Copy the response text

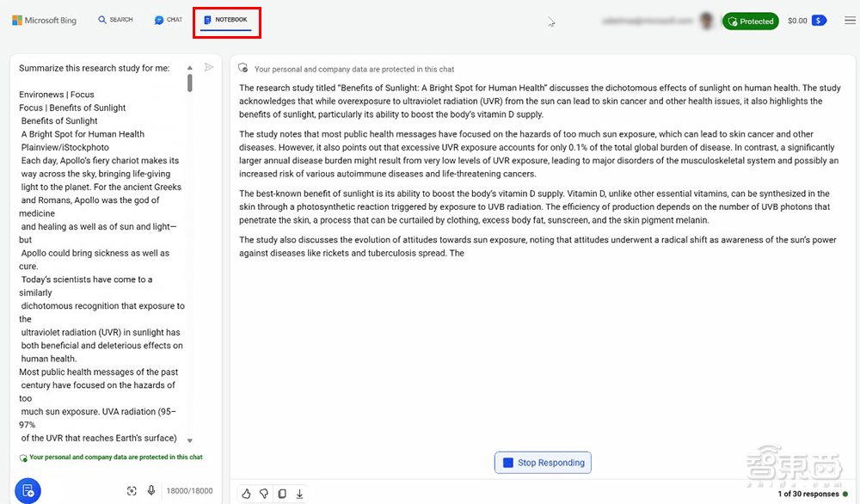click(x=282, y=494)
